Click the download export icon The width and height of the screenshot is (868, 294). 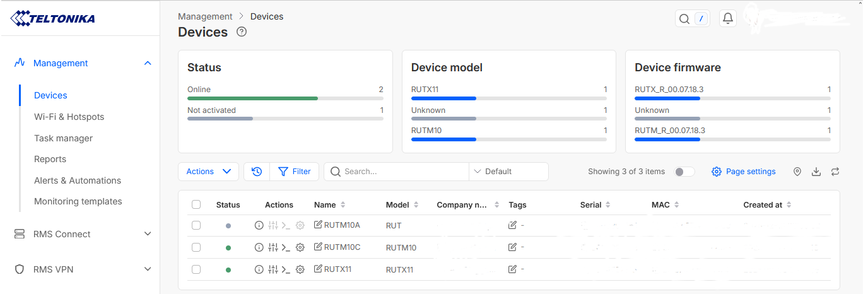(x=816, y=172)
